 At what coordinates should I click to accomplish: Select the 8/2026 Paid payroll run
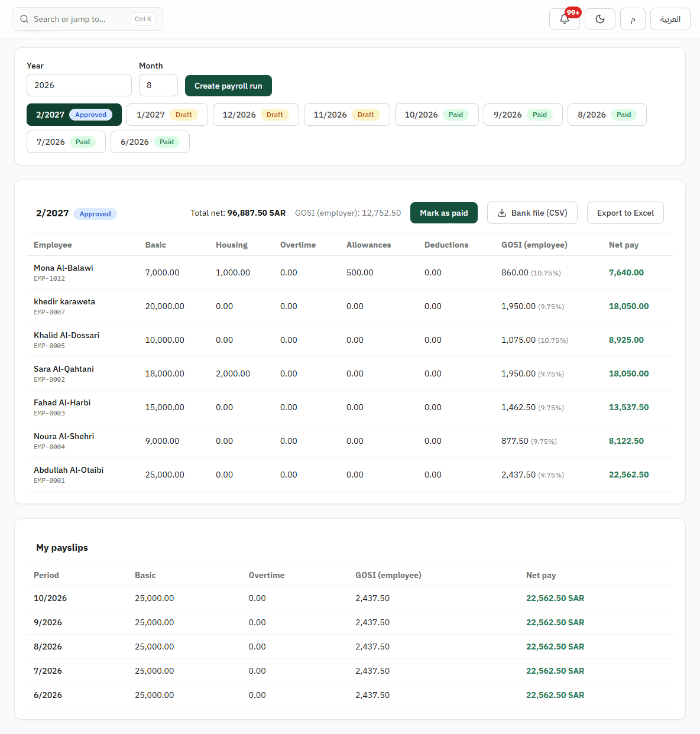[x=607, y=115]
